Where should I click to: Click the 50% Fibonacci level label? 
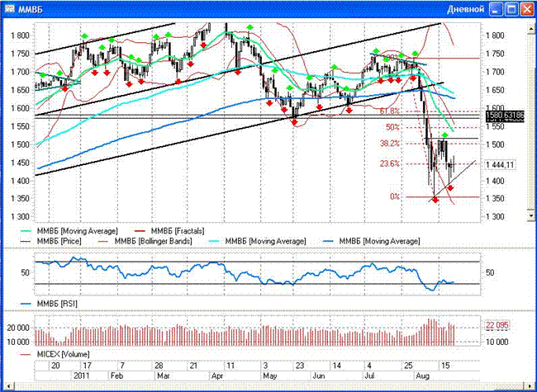392,127
